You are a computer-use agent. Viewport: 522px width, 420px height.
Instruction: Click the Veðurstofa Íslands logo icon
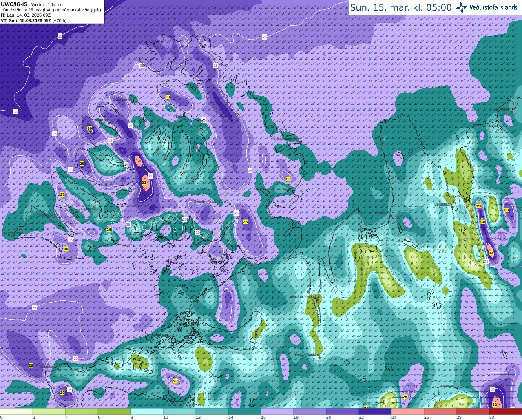pyautogui.click(x=462, y=7)
